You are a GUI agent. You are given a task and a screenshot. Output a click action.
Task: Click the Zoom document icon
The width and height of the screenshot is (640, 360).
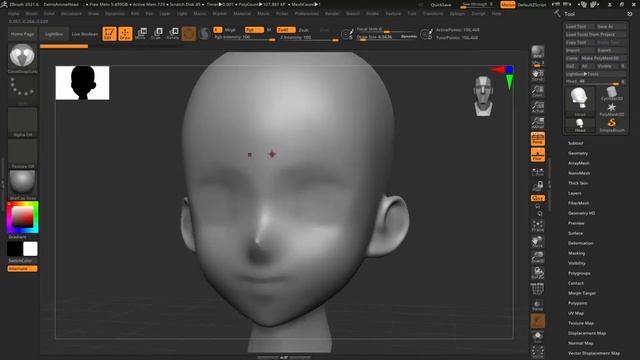coord(538,91)
